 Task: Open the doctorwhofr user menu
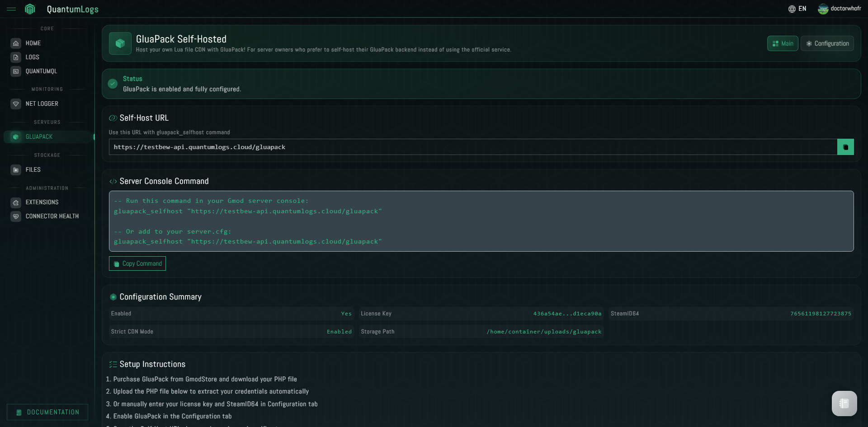(x=840, y=9)
